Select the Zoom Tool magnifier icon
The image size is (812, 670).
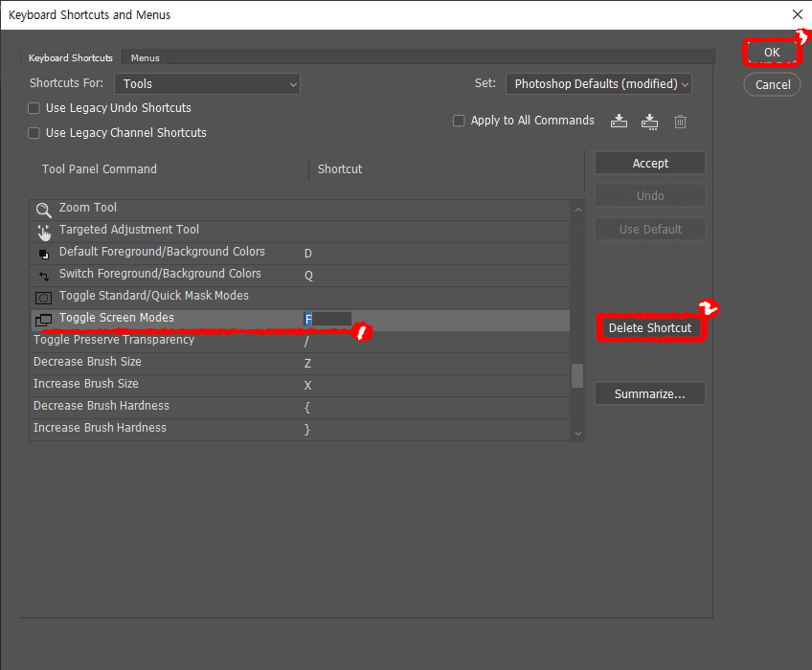click(x=43, y=207)
